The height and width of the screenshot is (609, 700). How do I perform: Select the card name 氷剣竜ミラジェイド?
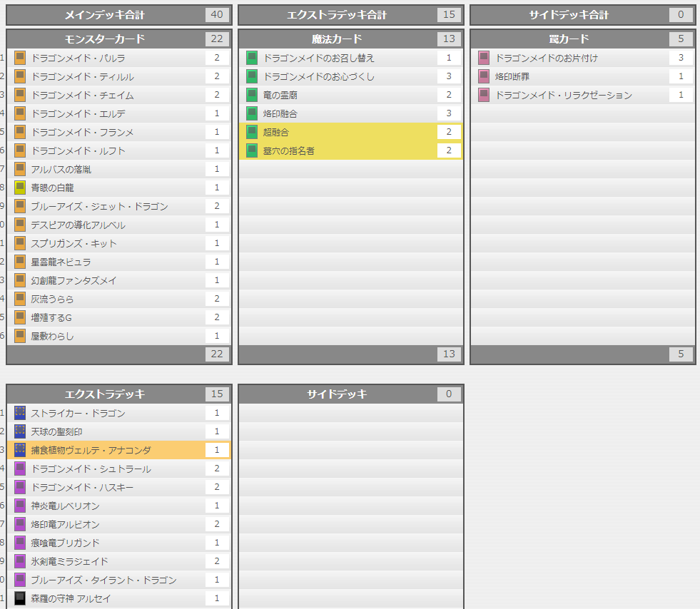[73, 561]
